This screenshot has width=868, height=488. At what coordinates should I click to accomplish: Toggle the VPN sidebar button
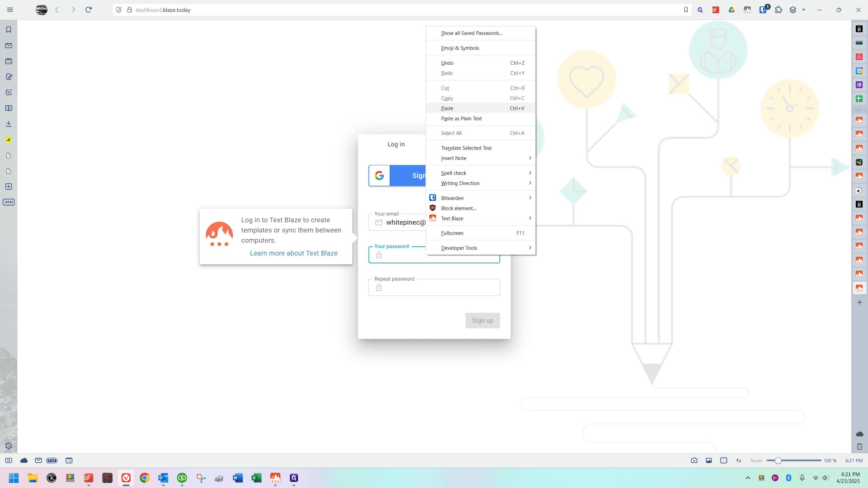[8, 202]
